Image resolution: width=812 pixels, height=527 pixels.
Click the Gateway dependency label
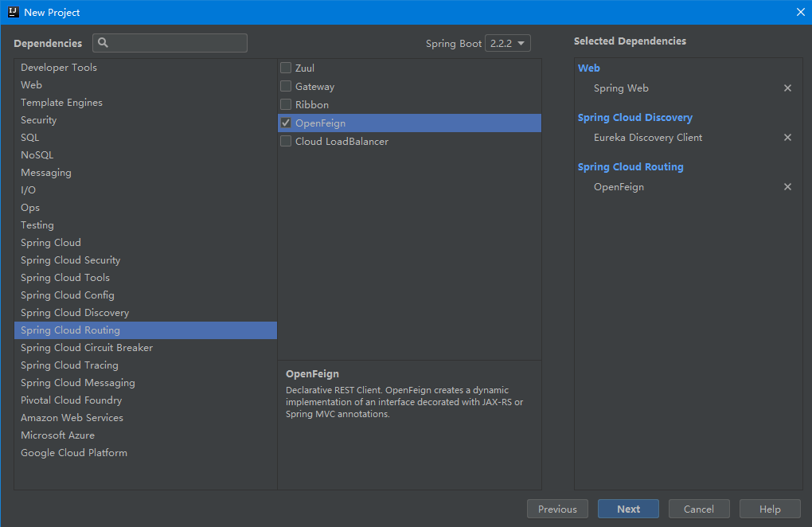315,87
